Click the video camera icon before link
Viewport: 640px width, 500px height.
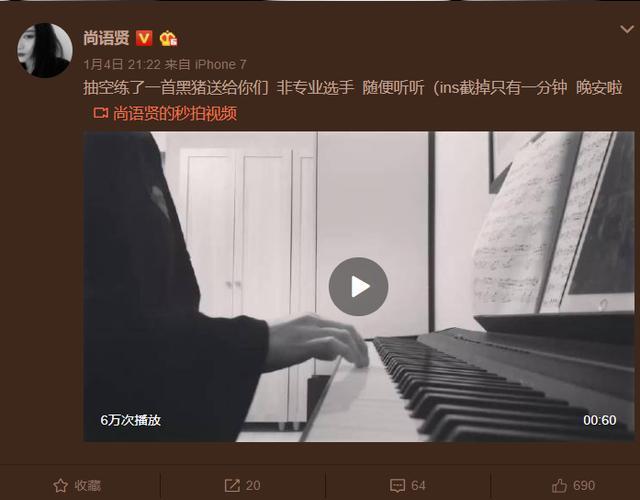coord(100,113)
